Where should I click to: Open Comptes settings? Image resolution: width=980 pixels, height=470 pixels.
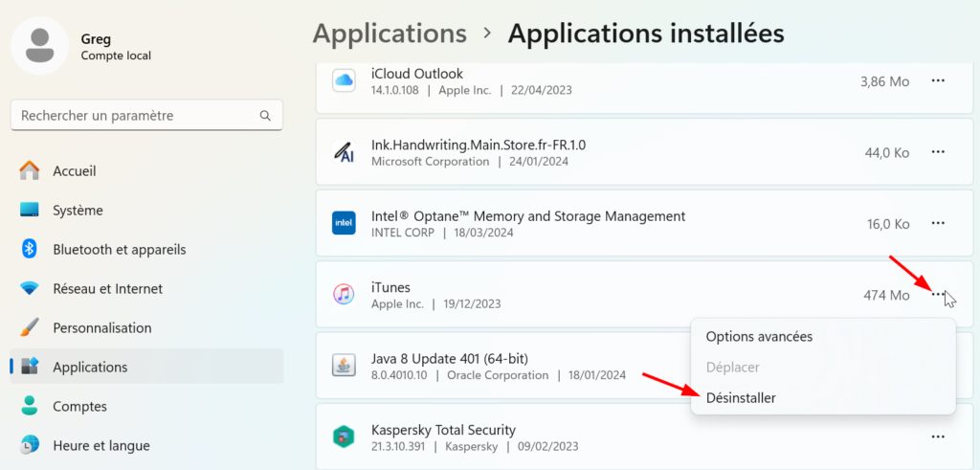146,406
